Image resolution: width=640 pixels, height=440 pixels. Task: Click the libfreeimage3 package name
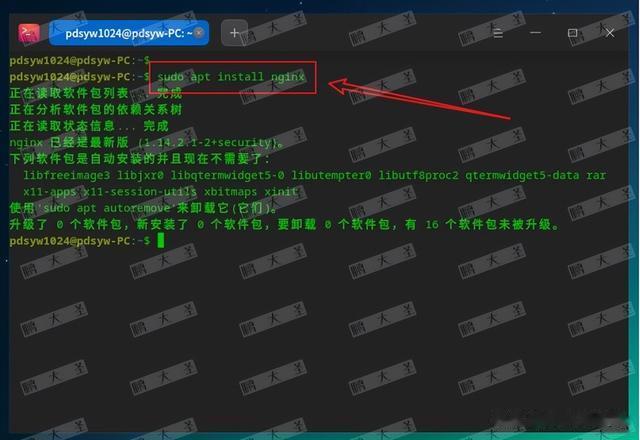click(x=67, y=176)
